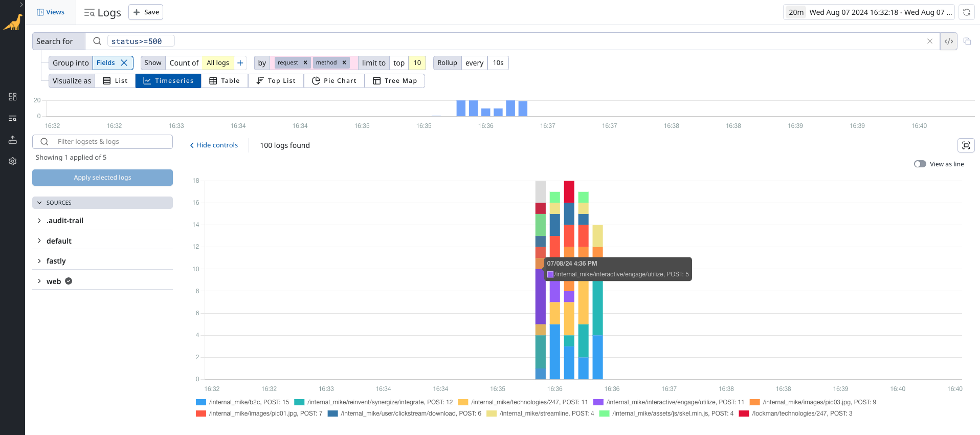Open the time range picker
This screenshot has width=980, height=435.
coord(869,12)
